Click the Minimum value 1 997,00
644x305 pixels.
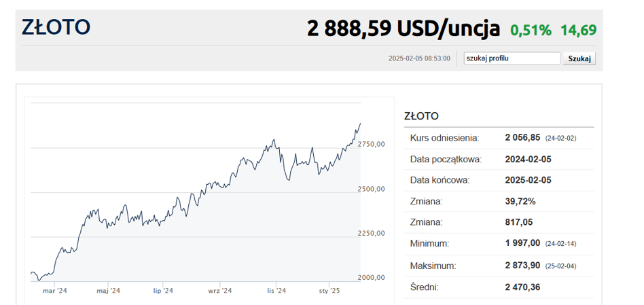[x=522, y=243]
